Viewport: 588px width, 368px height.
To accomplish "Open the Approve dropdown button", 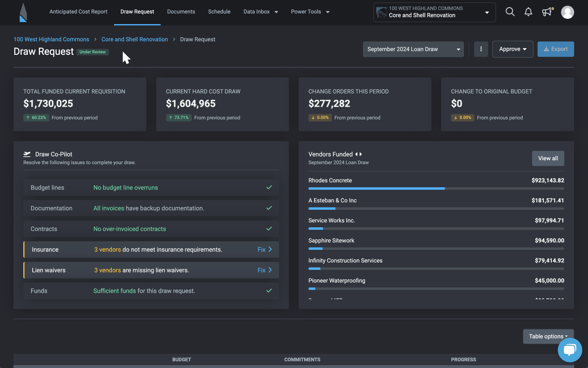I will pyautogui.click(x=513, y=49).
